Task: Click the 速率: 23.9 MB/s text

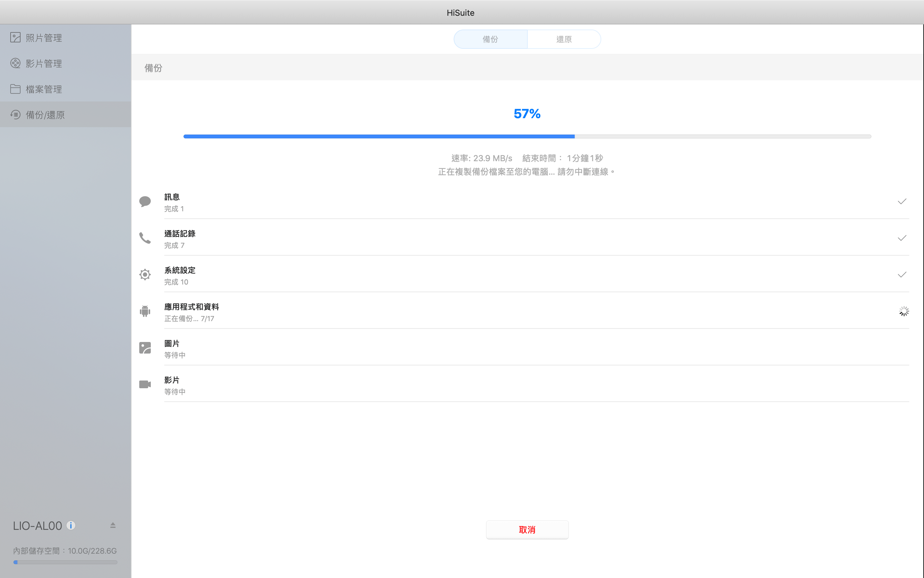Action: click(x=482, y=158)
